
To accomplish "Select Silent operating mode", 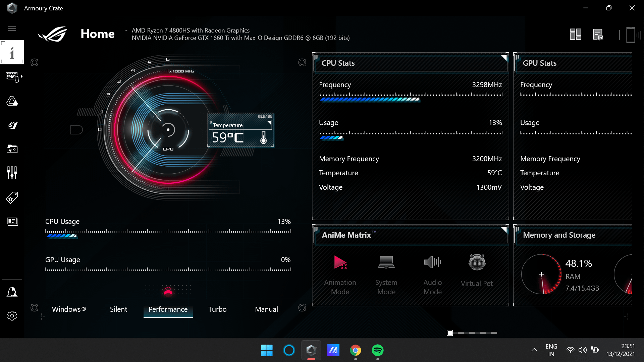I will [x=118, y=309].
